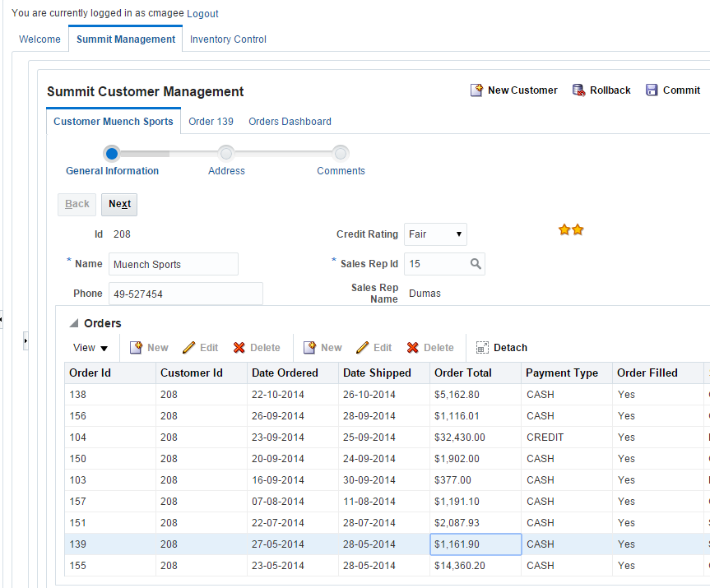Sort by Order Total column header
This screenshot has width=710, height=588.
pyautogui.click(x=462, y=373)
